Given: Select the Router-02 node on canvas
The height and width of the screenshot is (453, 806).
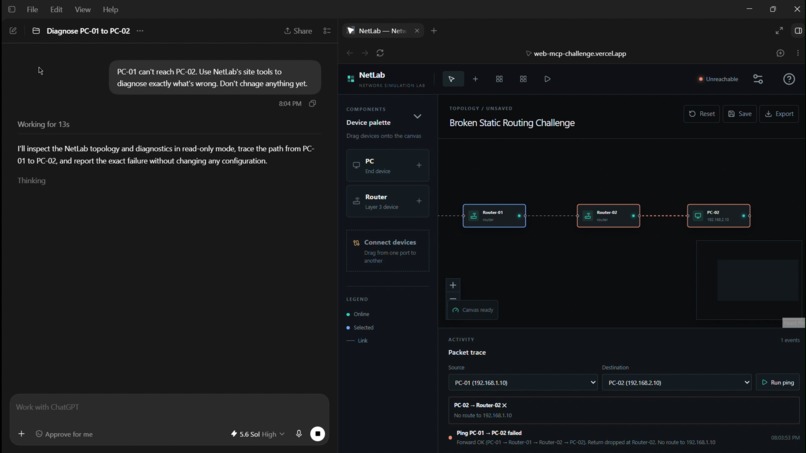Looking at the screenshot, I should click(608, 216).
